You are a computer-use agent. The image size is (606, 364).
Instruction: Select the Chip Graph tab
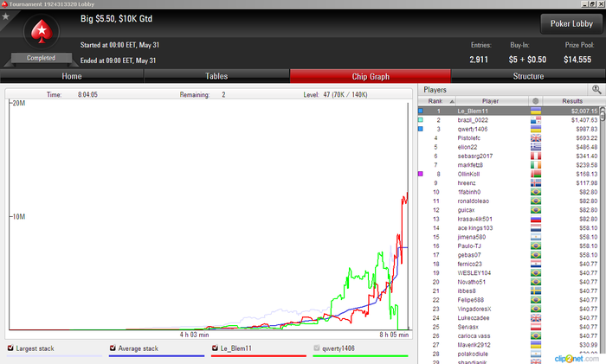[x=371, y=76]
